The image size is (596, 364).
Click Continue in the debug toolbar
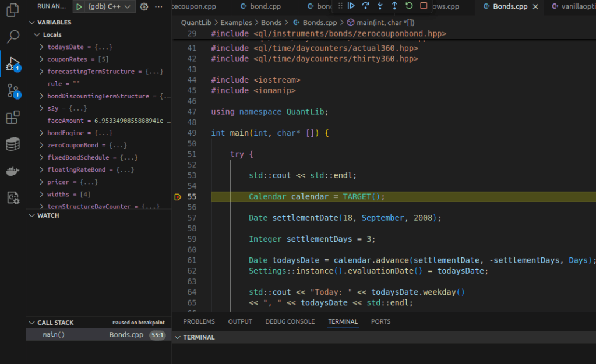pyautogui.click(x=351, y=6)
